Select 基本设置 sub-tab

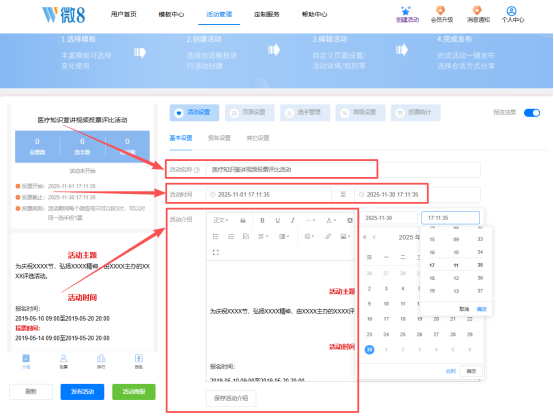(x=181, y=138)
